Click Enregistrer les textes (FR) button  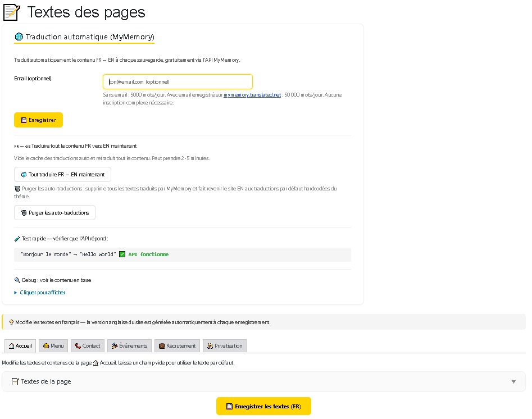click(x=263, y=406)
